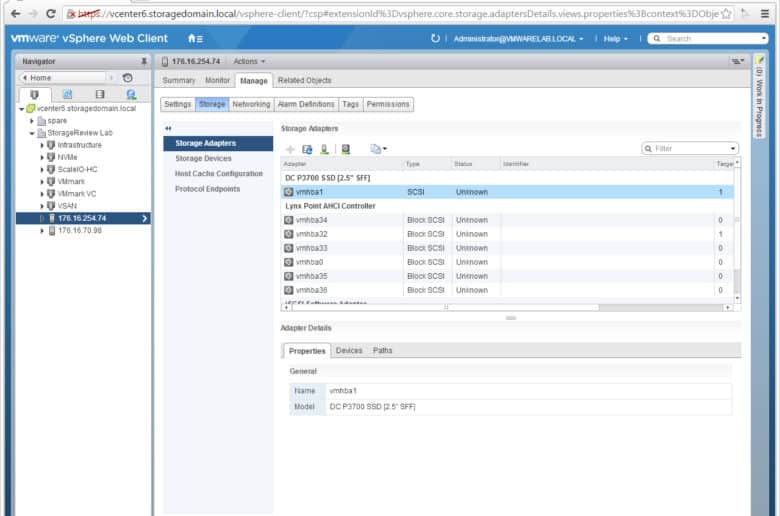Viewport: 780px width, 516px height.
Task: Select the vmhba32 adapter row
Action: [x=507, y=234]
